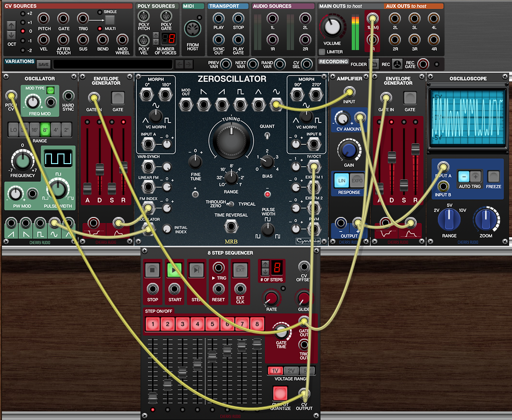
Task: Start the sequencer with the green play button
Action: click(x=175, y=270)
